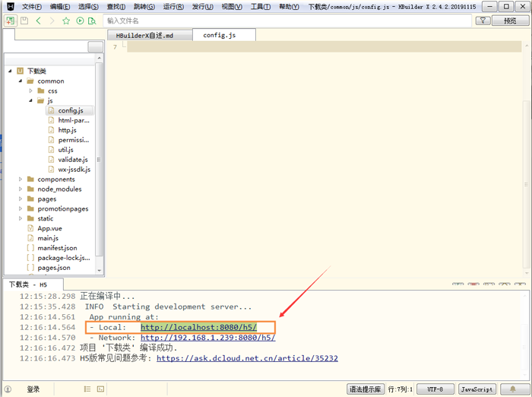Click the 语法提示库 button
This screenshot has width=532, height=397.
[365, 389]
